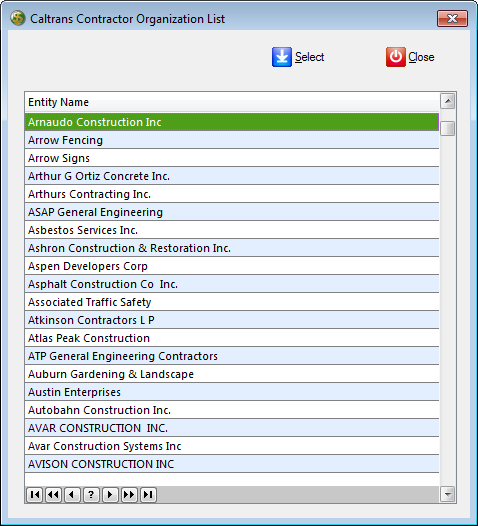
Task: Select Arrow Fencing in the list
Action: pyautogui.click(x=231, y=140)
